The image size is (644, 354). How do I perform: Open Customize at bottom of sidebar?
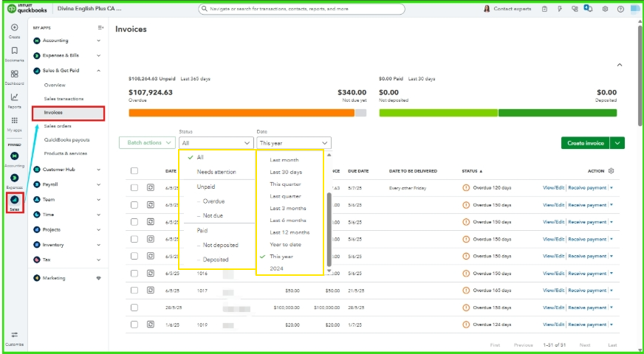pos(14,336)
